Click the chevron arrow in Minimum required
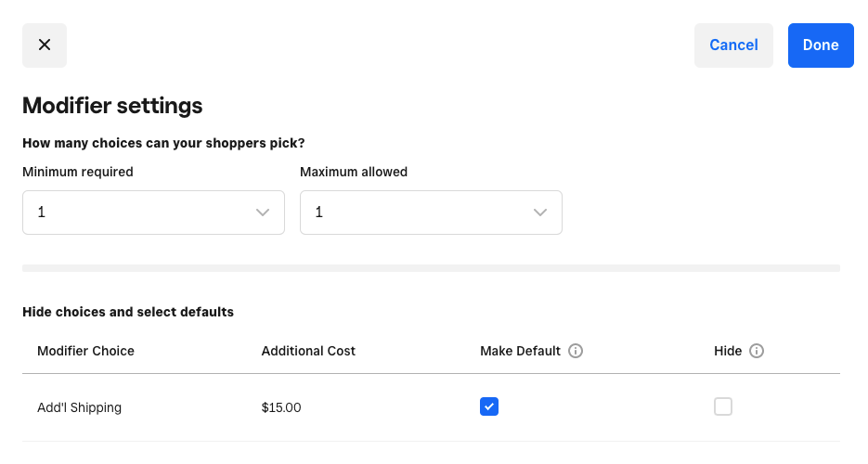This screenshot has width=868, height=464. tap(263, 213)
